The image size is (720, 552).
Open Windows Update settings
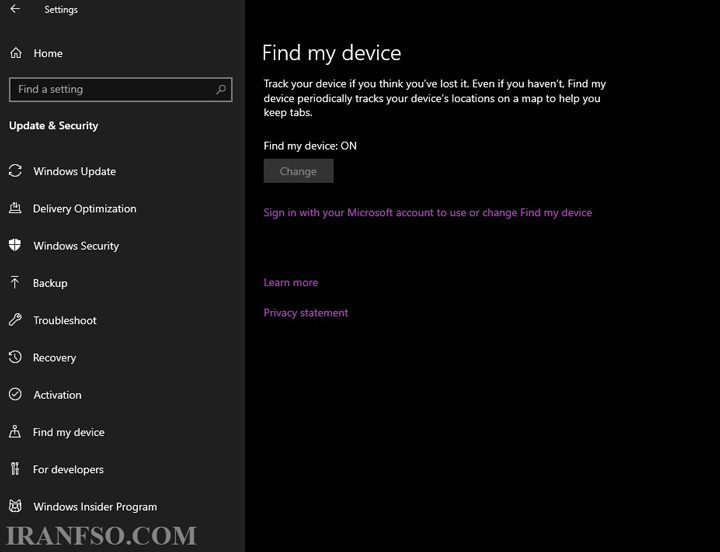[74, 171]
